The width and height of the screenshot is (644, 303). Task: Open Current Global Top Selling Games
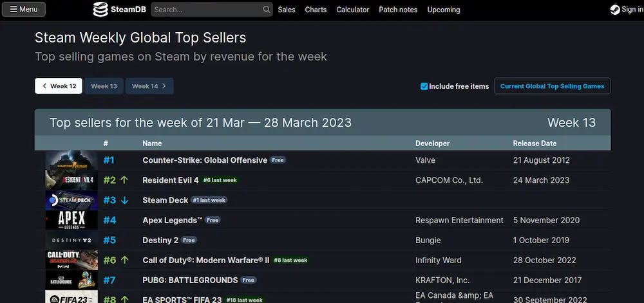[552, 86]
